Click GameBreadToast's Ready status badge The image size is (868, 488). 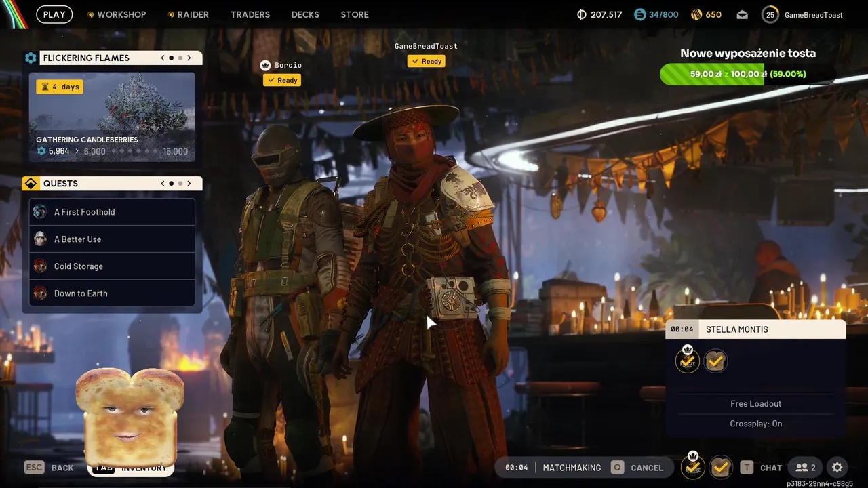point(427,61)
